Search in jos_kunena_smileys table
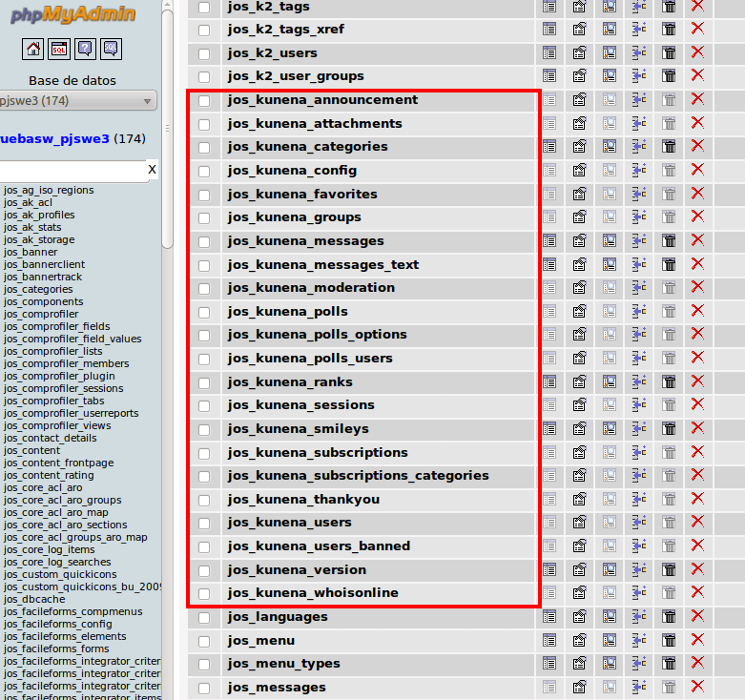Viewport: 745px width, 700px height. [610, 429]
